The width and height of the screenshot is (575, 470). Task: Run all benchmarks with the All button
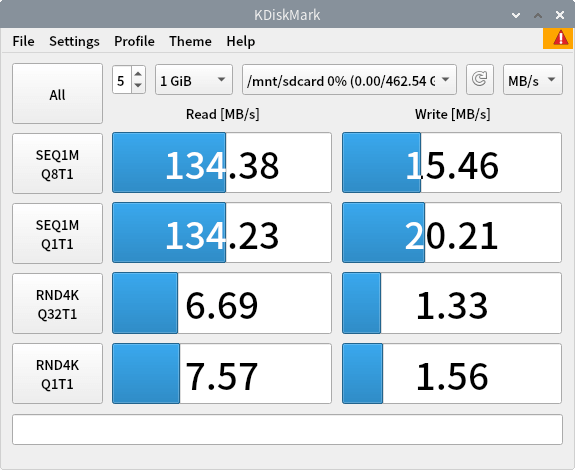point(57,93)
